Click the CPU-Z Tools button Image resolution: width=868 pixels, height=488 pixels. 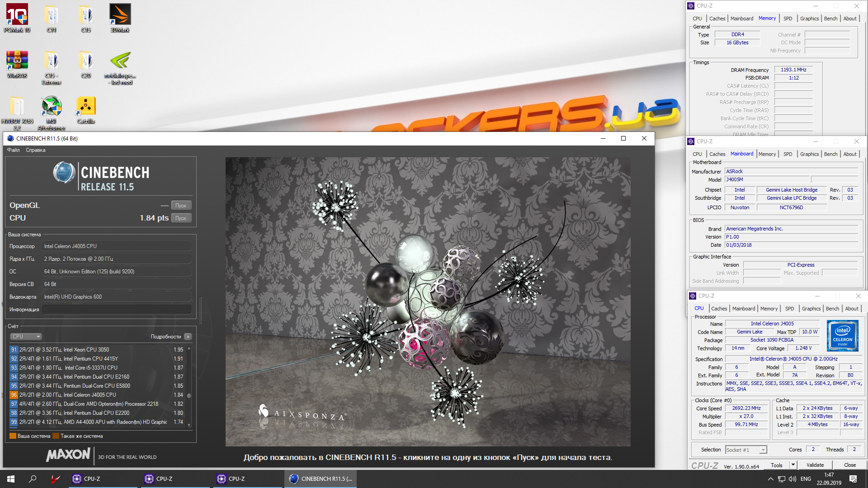coord(777,465)
